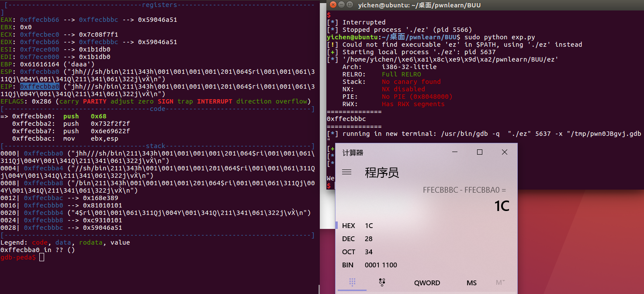Click the i386-32-little arch value

(x=409, y=67)
